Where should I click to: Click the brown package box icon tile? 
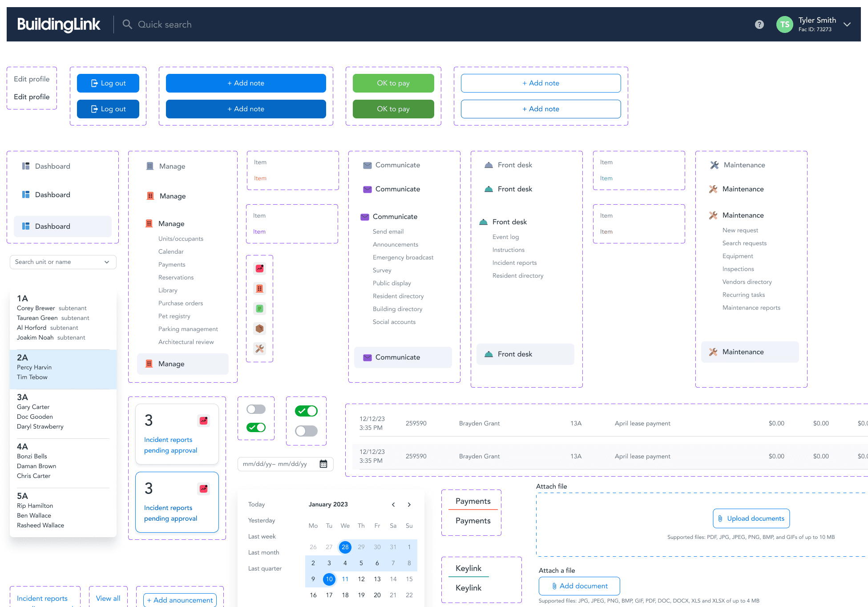pos(260,328)
